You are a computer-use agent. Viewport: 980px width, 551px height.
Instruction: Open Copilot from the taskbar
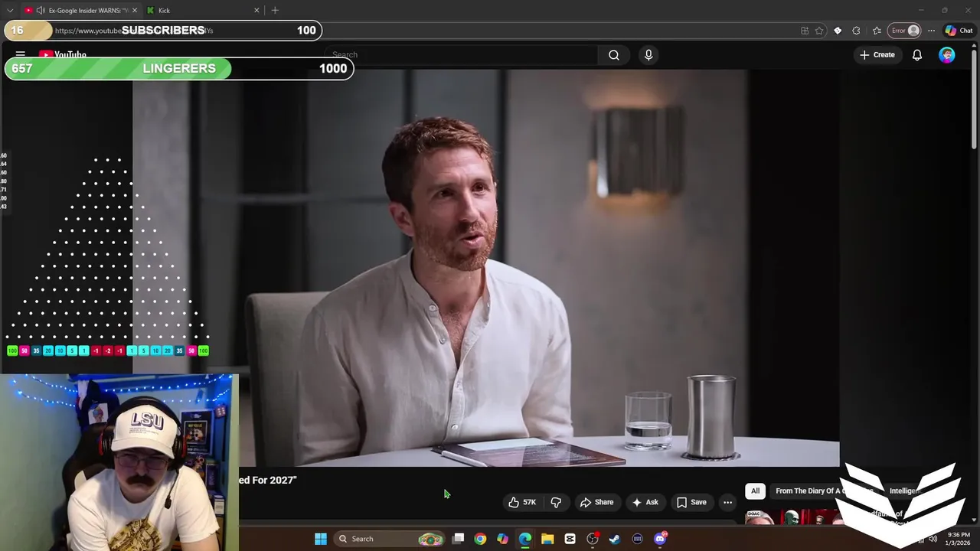(502, 539)
